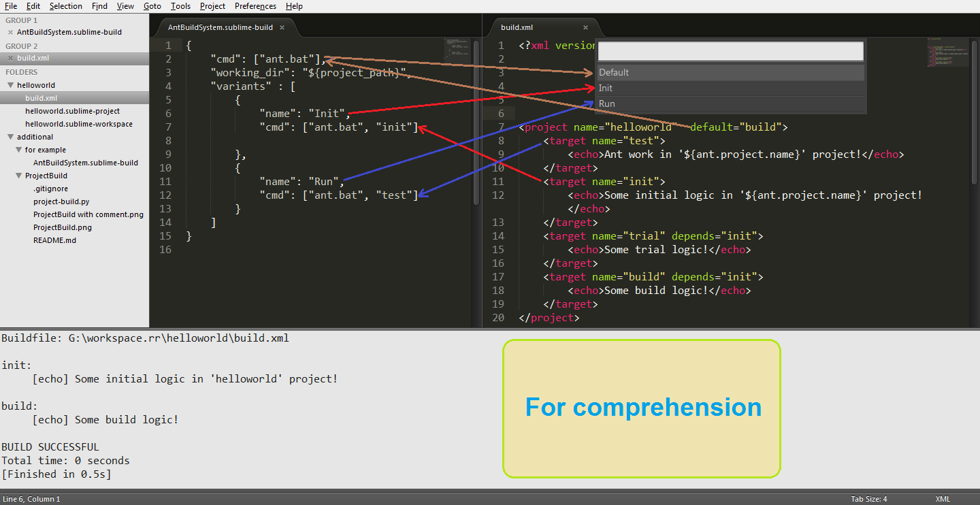Screen dimensions: 980x505
Task: Click 'BUILD SUCCESSFUL' in the build output
Action: (50, 447)
